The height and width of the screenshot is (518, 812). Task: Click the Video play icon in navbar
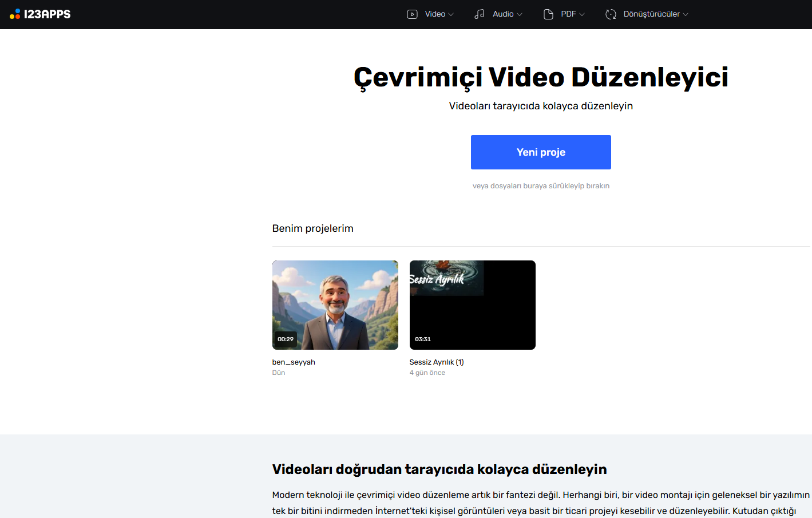(x=412, y=14)
